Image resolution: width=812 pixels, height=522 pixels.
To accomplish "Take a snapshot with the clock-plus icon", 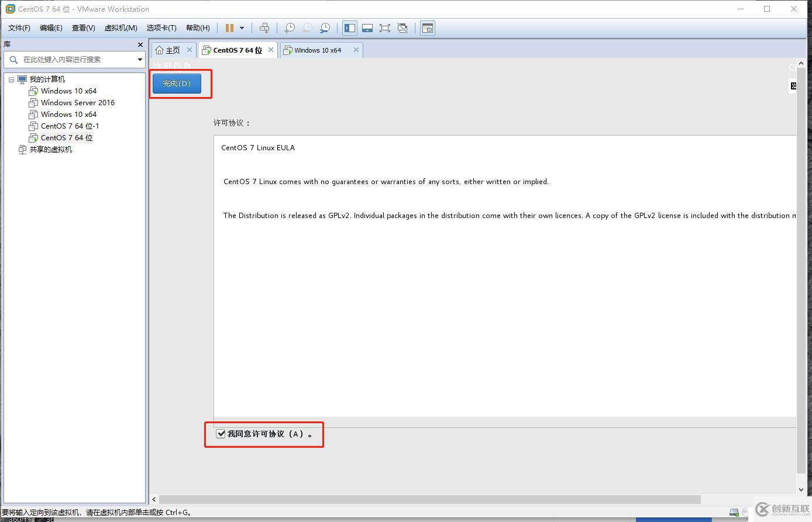I will pyautogui.click(x=289, y=28).
